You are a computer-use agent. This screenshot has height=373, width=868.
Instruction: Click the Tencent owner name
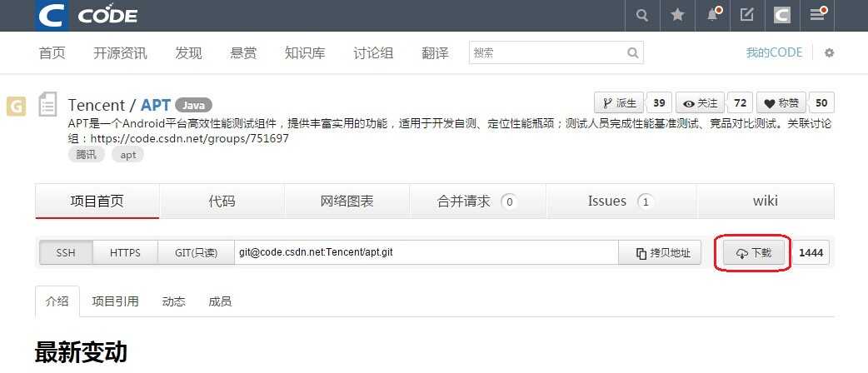[x=97, y=105]
